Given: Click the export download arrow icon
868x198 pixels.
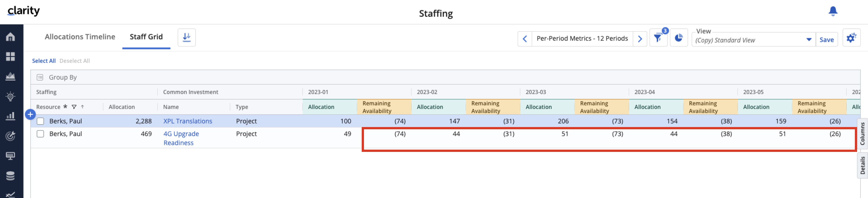Looking at the screenshot, I should (x=186, y=37).
